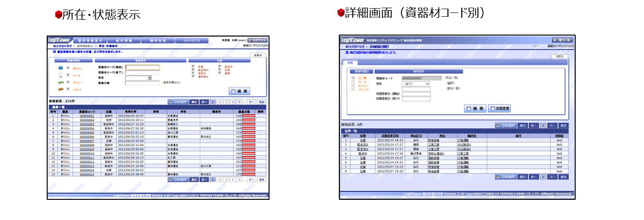Click the 検索 button in detail window
The image size is (644, 220).
tap(475, 109)
